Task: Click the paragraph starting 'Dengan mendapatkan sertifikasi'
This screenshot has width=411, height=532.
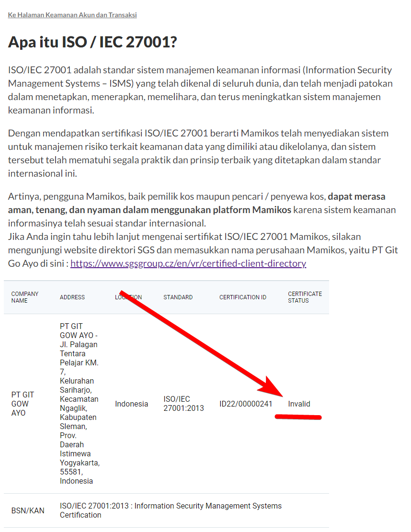Action: [198, 153]
